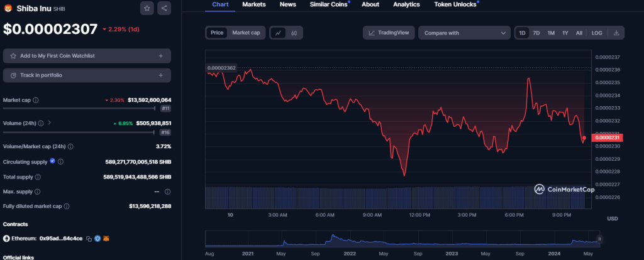Download the chart data
The image size is (644, 260).
[616, 33]
